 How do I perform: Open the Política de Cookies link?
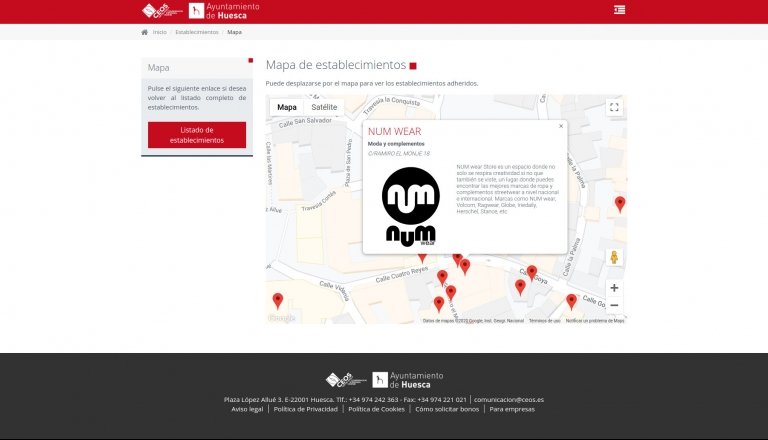pyautogui.click(x=376, y=409)
